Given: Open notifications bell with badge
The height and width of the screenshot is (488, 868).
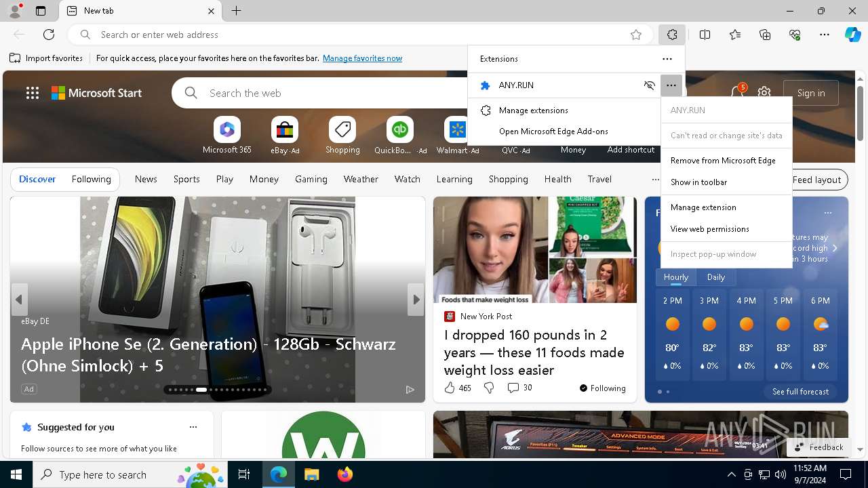Looking at the screenshot, I should (x=737, y=92).
